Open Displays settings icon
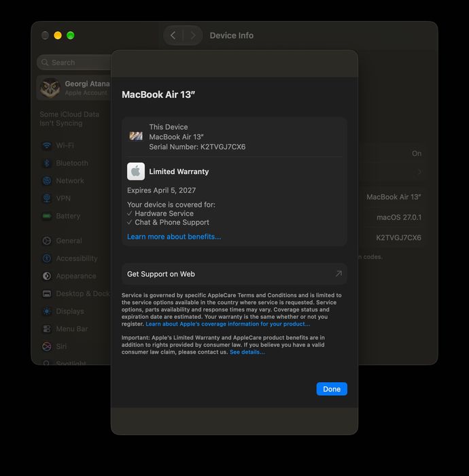The image size is (469, 476). point(47,311)
